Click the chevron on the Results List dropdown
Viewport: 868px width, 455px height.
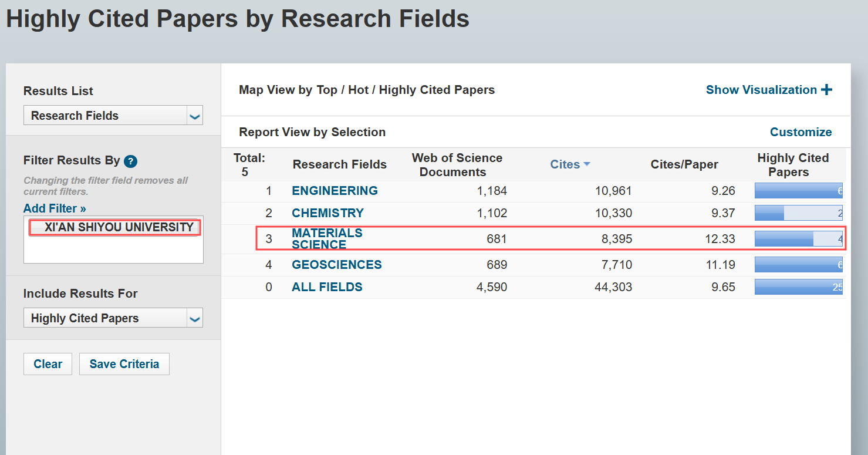[195, 115]
